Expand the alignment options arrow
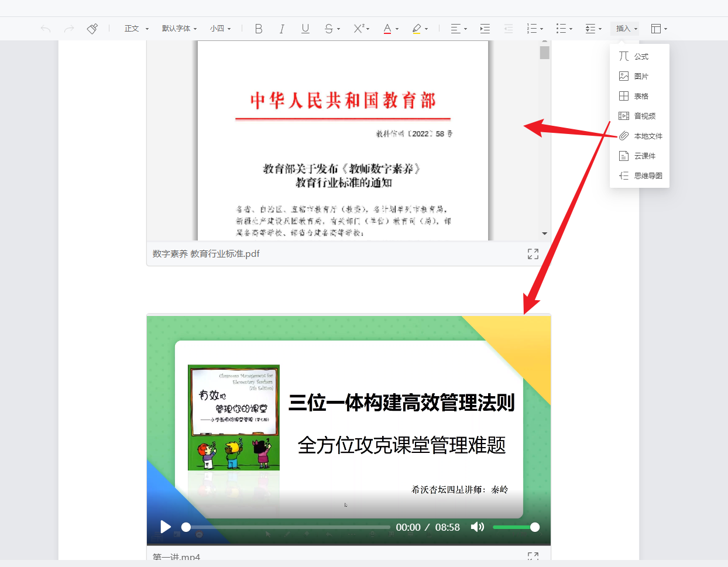 coord(466,29)
